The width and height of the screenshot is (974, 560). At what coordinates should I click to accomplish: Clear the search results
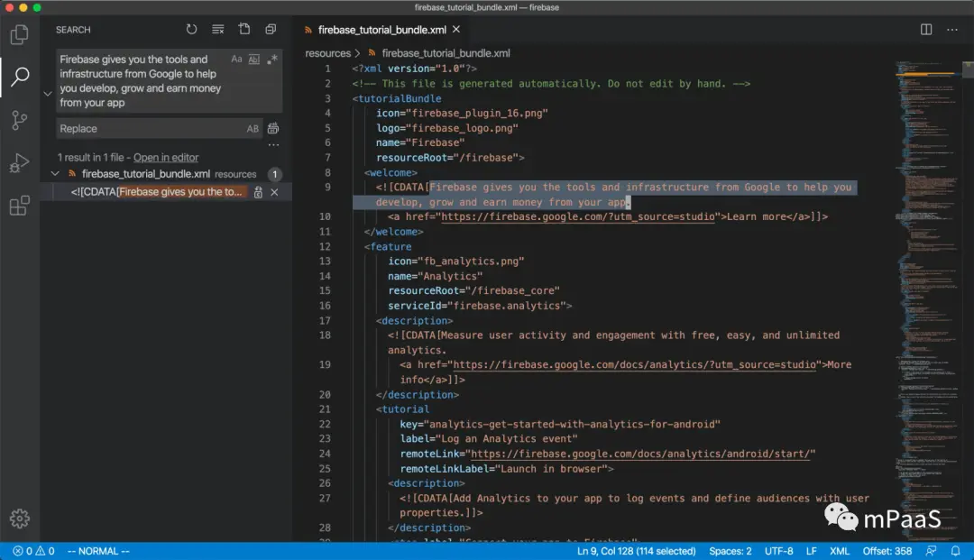[x=217, y=30]
